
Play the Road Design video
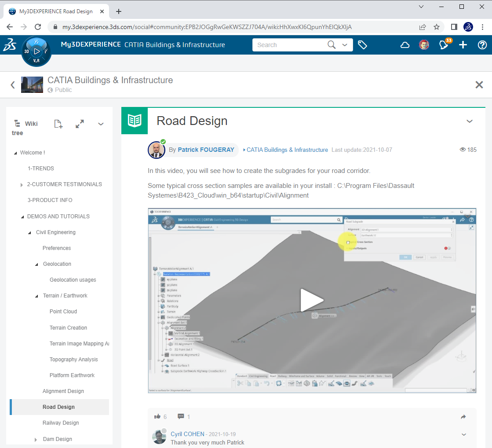[x=312, y=300]
